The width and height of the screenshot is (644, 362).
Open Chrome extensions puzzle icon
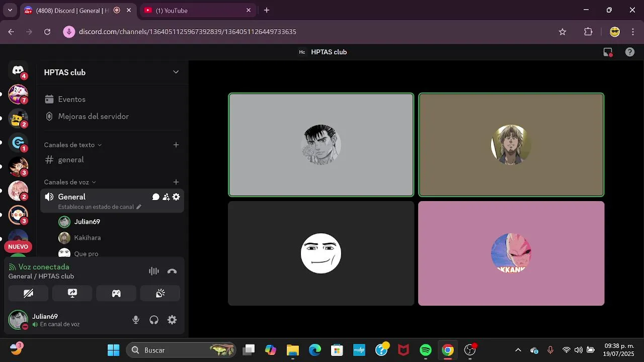[x=588, y=32]
